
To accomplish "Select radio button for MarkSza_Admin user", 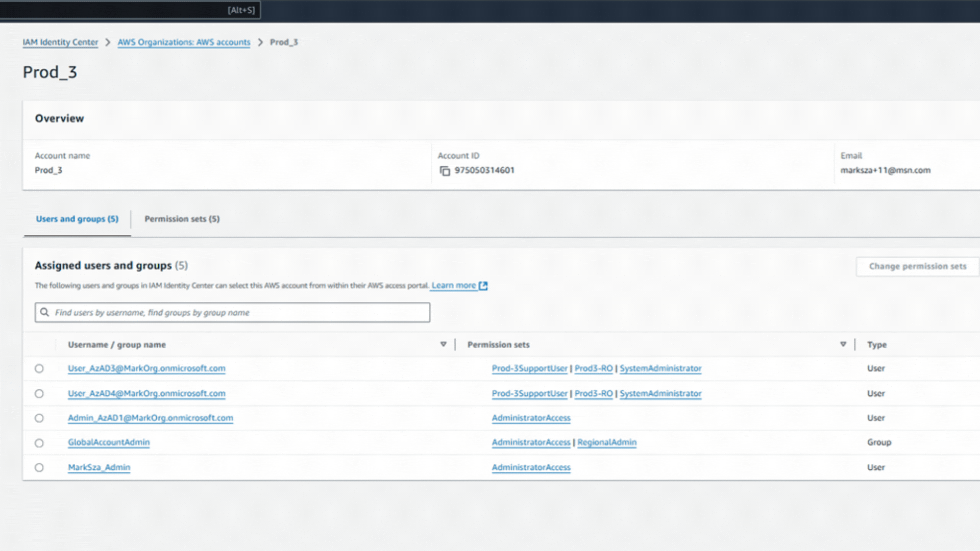I will click(x=39, y=467).
